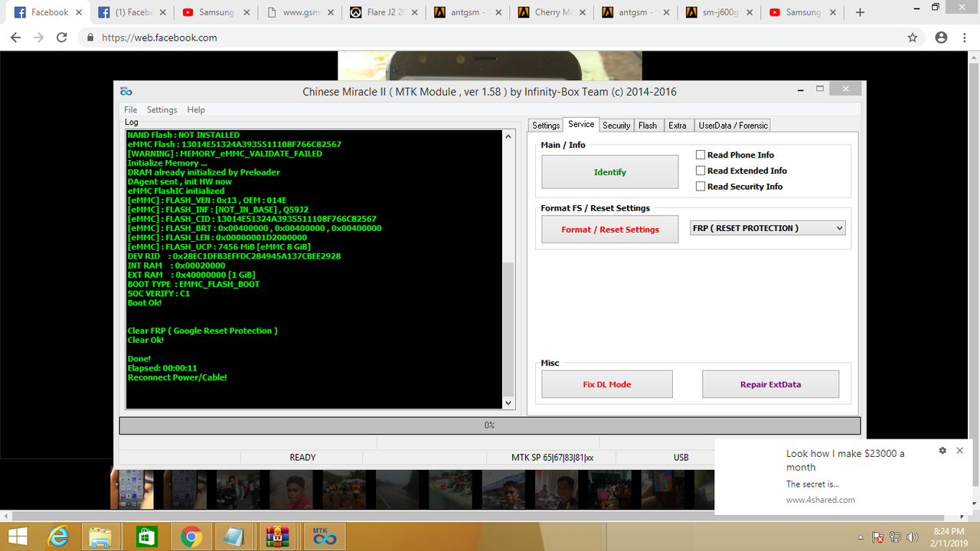
Task: Open File Explorer from the taskbar
Action: [102, 536]
